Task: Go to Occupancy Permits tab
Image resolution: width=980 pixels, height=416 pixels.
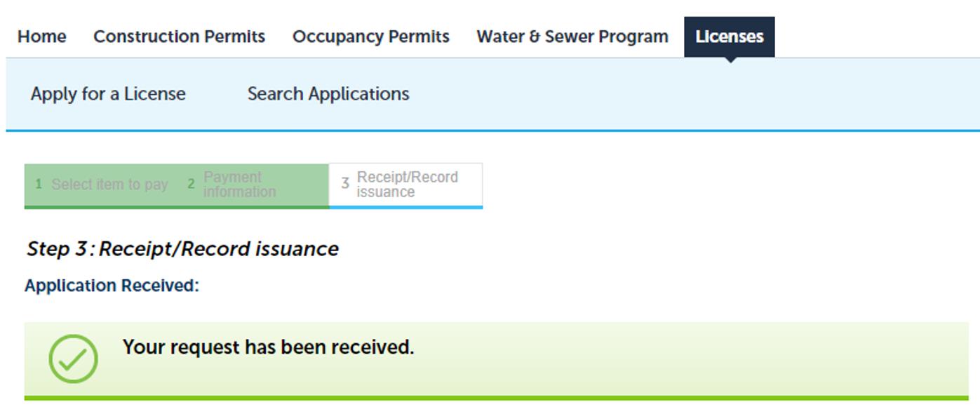Action: pyautogui.click(x=371, y=36)
